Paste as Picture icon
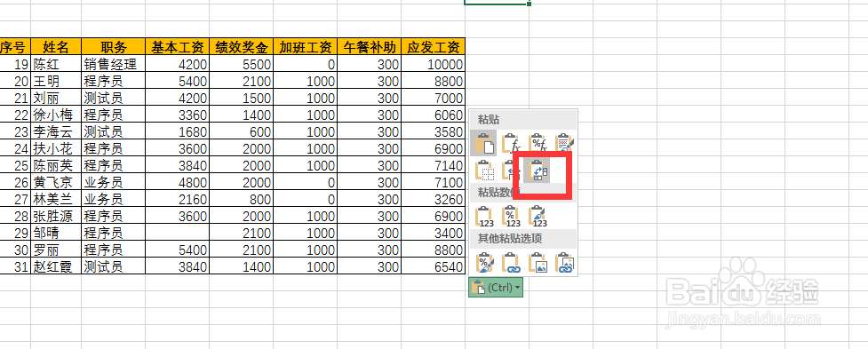Screen dimensions: 868x349 coord(538,262)
